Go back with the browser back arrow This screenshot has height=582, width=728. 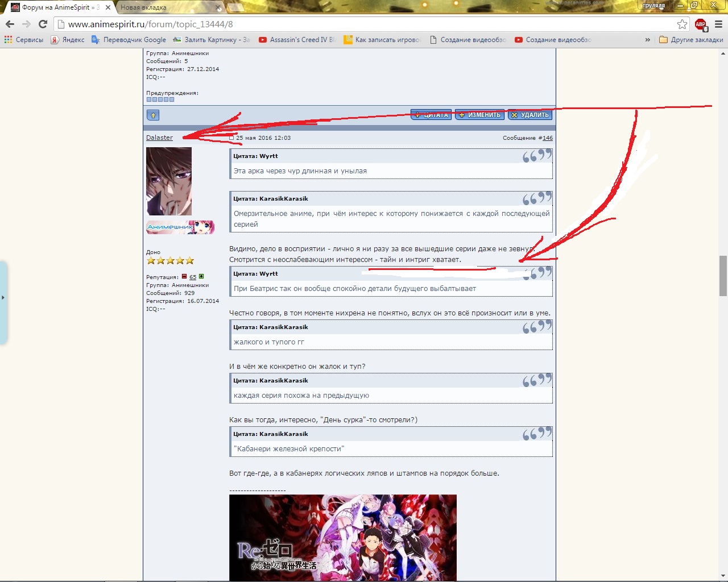coord(10,24)
